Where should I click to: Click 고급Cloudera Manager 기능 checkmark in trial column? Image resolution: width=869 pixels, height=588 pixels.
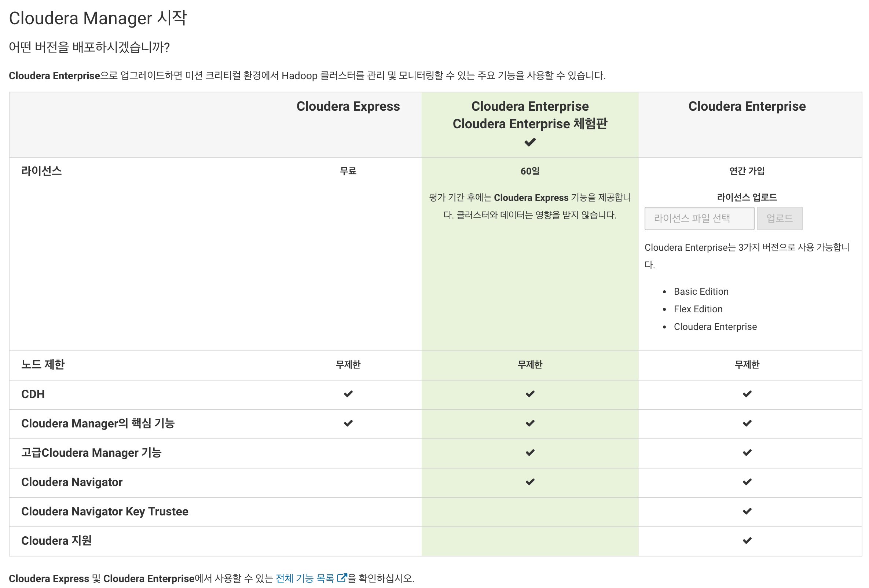pyautogui.click(x=530, y=453)
